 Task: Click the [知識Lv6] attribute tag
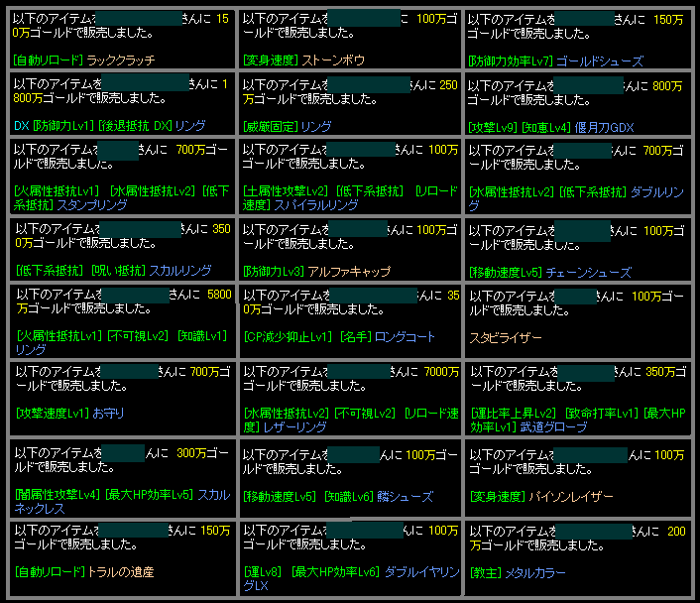coord(349,496)
